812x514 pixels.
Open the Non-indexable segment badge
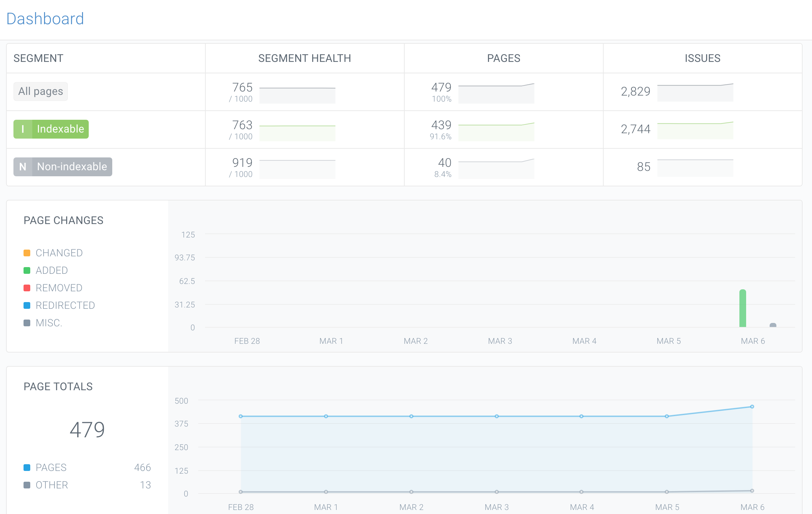tap(63, 167)
